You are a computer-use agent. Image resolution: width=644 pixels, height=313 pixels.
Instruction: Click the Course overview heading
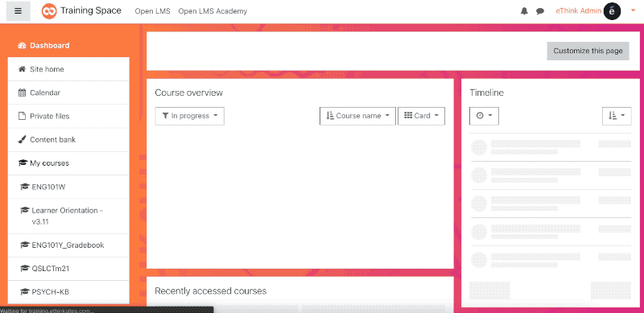tap(189, 93)
